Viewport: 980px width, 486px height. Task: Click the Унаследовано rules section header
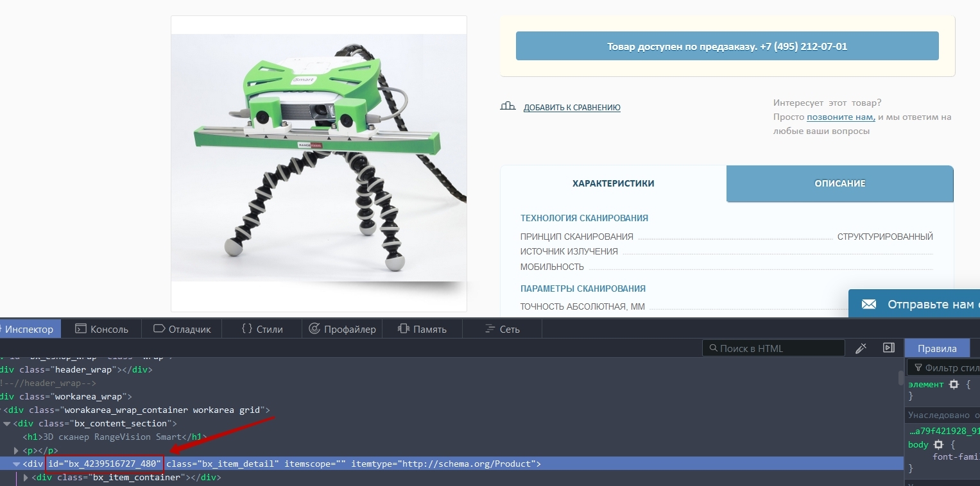(x=943, y=415)
